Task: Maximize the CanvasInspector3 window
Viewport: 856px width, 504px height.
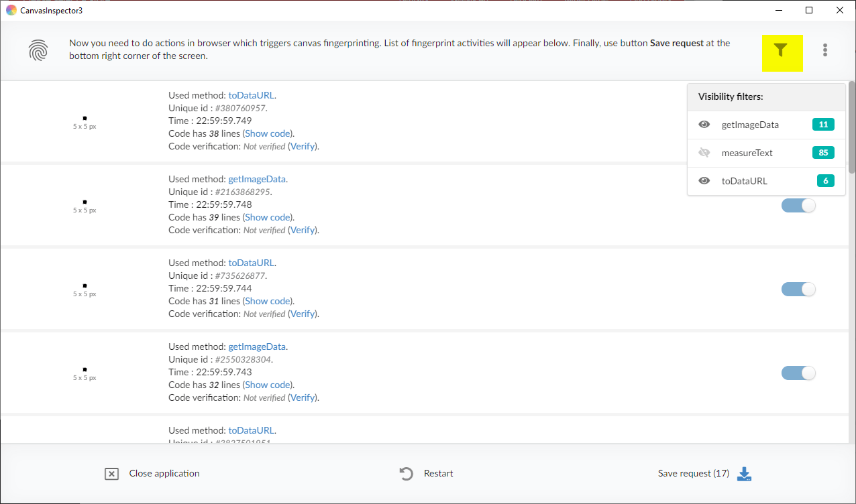Action: 810,10
